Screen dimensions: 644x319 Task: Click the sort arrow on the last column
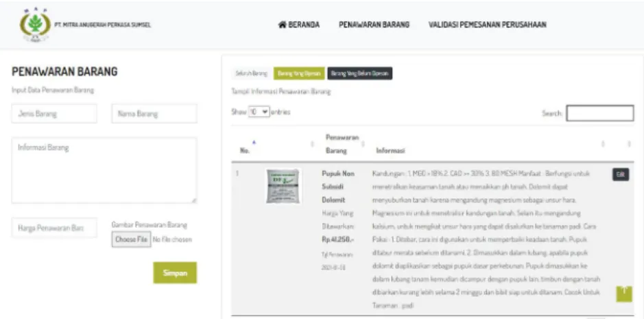(x=629, y=144)
